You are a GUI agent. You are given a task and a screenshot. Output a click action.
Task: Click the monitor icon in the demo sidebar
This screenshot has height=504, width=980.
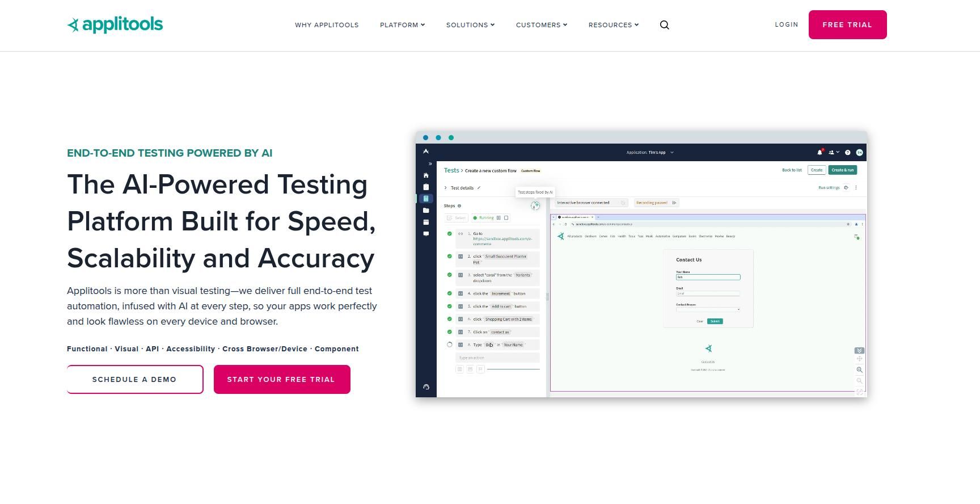[x=426, y=234]
